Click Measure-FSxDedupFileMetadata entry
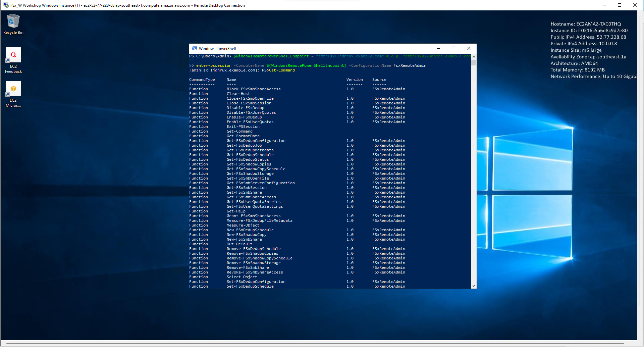This screenshot has width=644, height=347. pyautogui.click(x=260, y=220)
